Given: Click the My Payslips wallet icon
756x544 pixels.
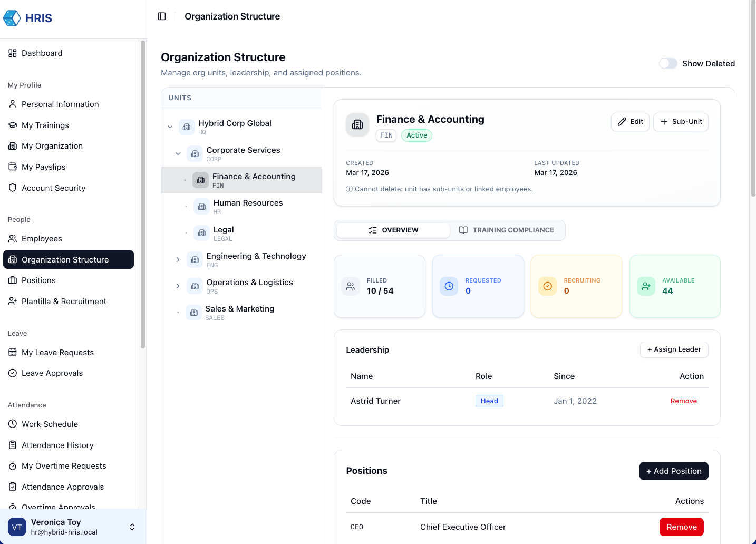Looking at the screenshot, I should [x=13, y=167].
